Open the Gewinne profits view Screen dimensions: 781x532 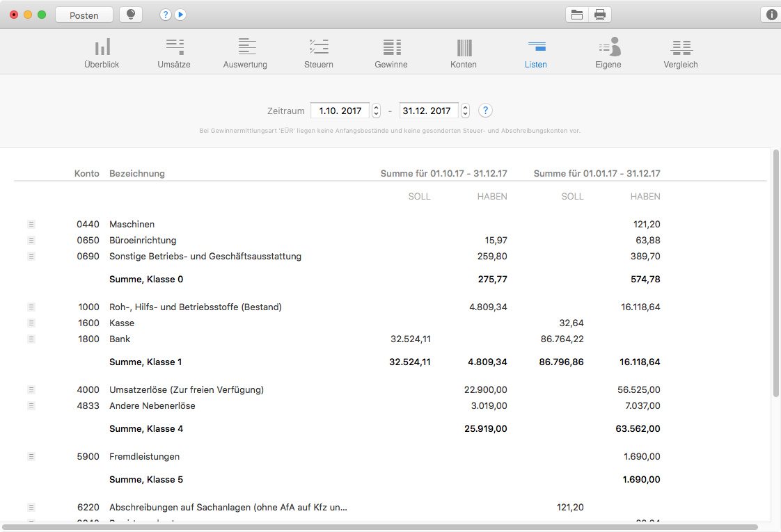coord(391,53)
